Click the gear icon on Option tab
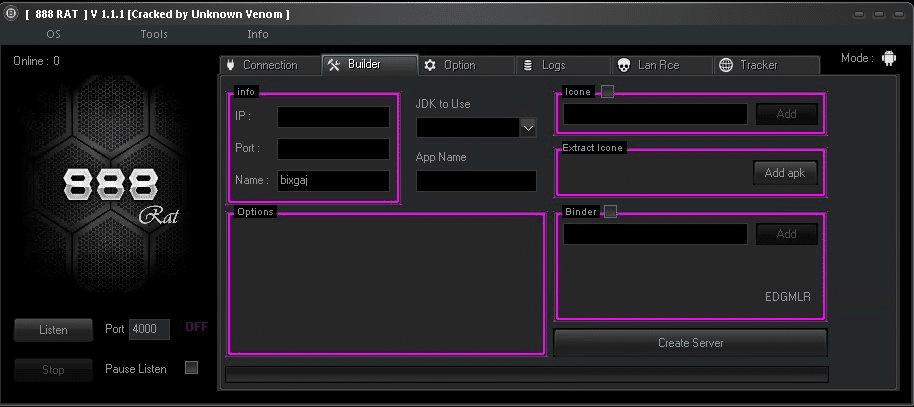914x407 pixels. (430, 65)
